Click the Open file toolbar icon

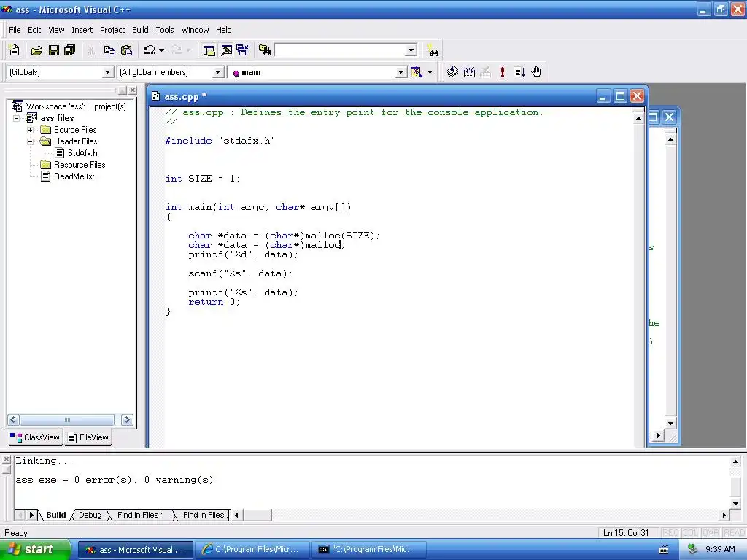[x=36, y=50]
